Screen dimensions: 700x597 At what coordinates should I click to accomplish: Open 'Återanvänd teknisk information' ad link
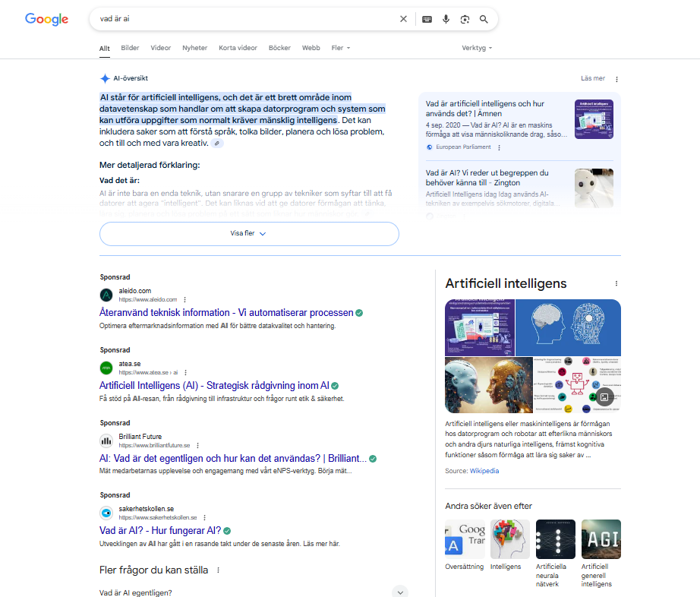[x=226, y=313]
